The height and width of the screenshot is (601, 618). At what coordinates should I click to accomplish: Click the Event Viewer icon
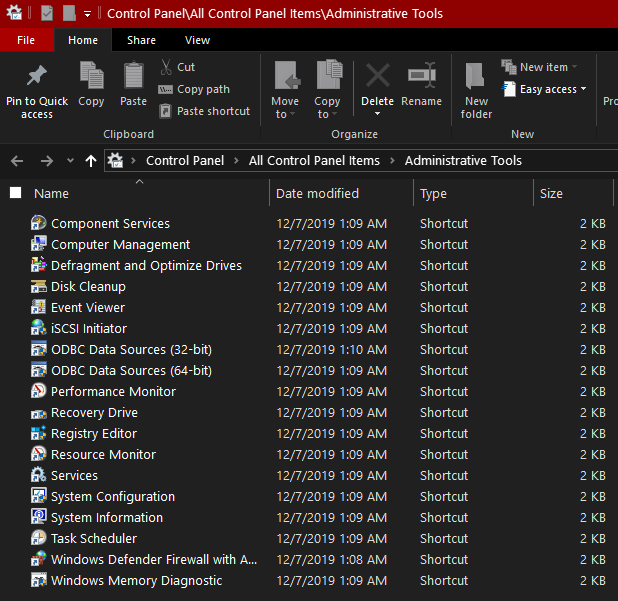pos(39,307)
